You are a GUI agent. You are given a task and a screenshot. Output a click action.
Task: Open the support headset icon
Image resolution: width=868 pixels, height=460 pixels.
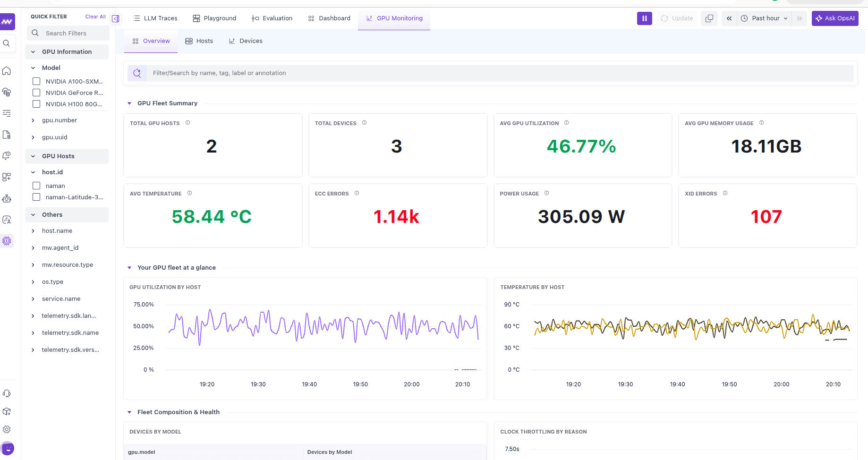pyautogui.click(x=7, y=393)
